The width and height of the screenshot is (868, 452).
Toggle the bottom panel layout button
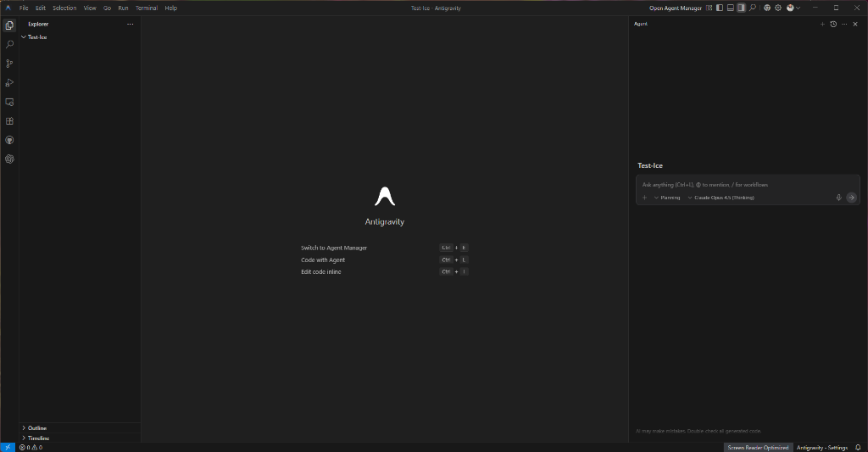pyautogui.click(x=731, y=8)
